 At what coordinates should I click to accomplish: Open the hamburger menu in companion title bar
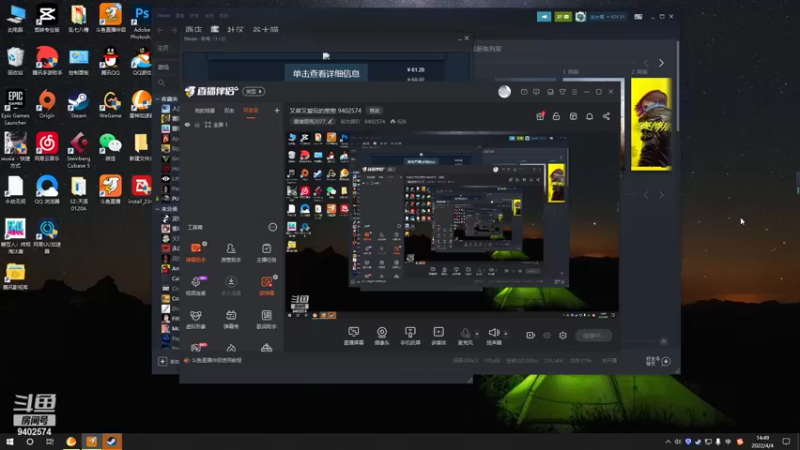pos(574,92)
